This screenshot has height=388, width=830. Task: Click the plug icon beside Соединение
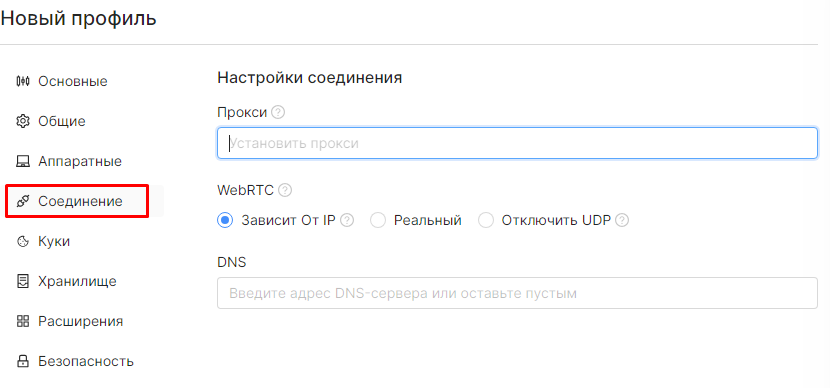[22, 201]
